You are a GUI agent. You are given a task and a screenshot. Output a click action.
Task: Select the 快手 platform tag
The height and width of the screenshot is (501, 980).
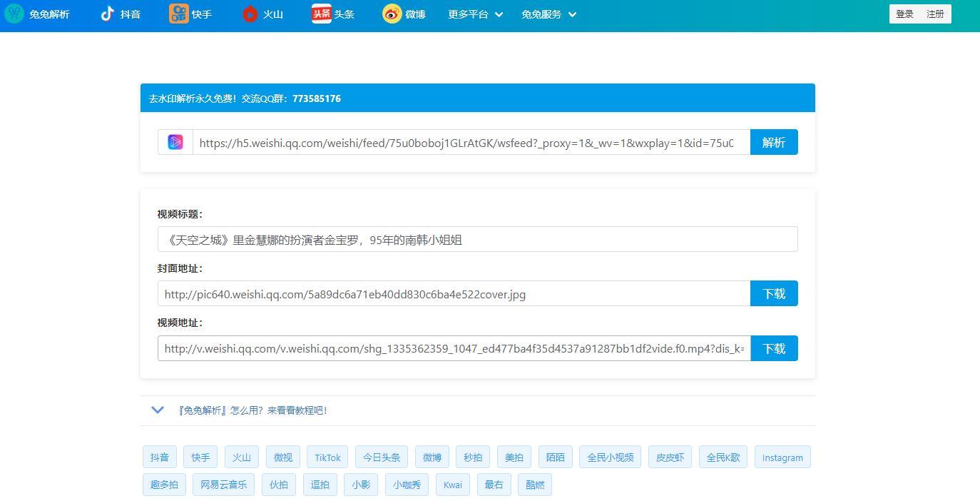[x=200, y=457]
